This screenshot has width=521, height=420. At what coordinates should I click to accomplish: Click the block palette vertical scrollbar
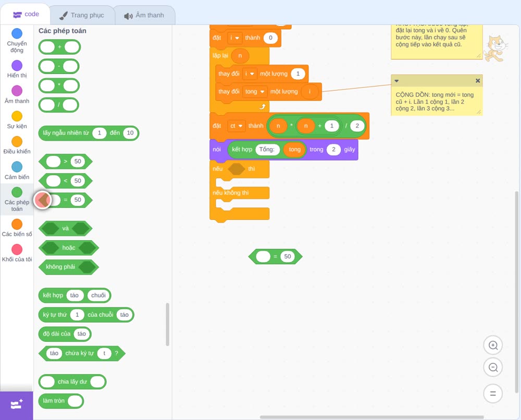pyautogui.click(x=167, y=324)
